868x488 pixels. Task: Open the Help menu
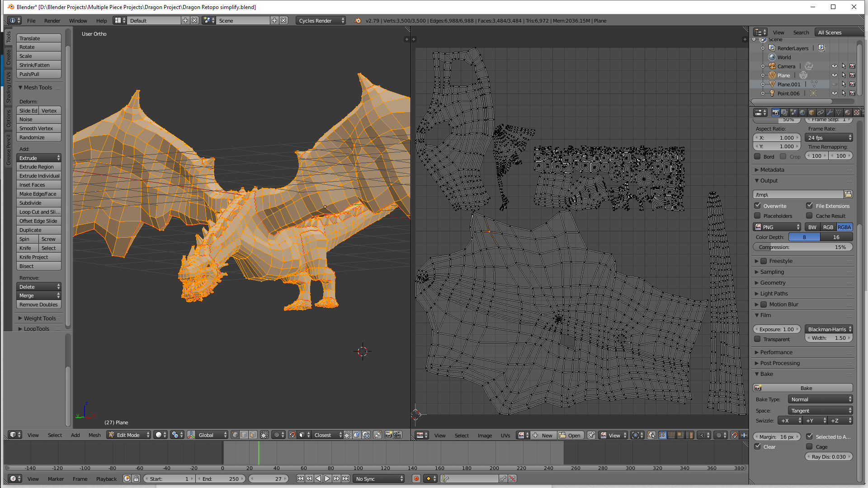101,20
